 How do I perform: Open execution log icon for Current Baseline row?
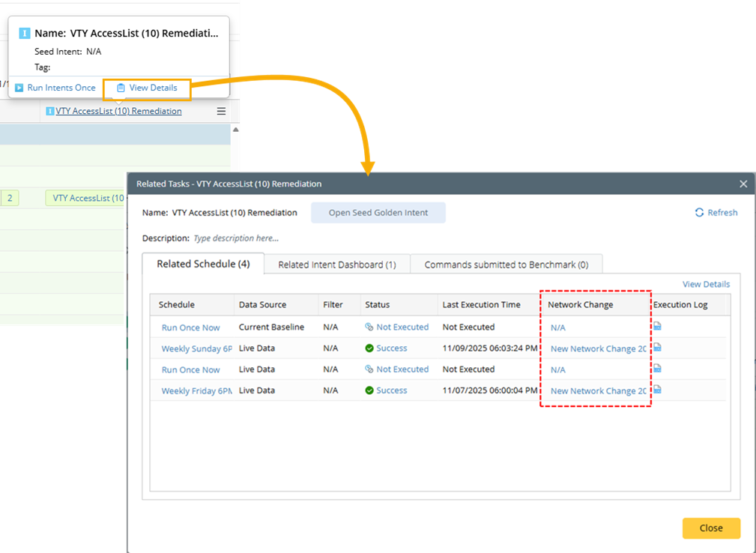tap(657, 327)
